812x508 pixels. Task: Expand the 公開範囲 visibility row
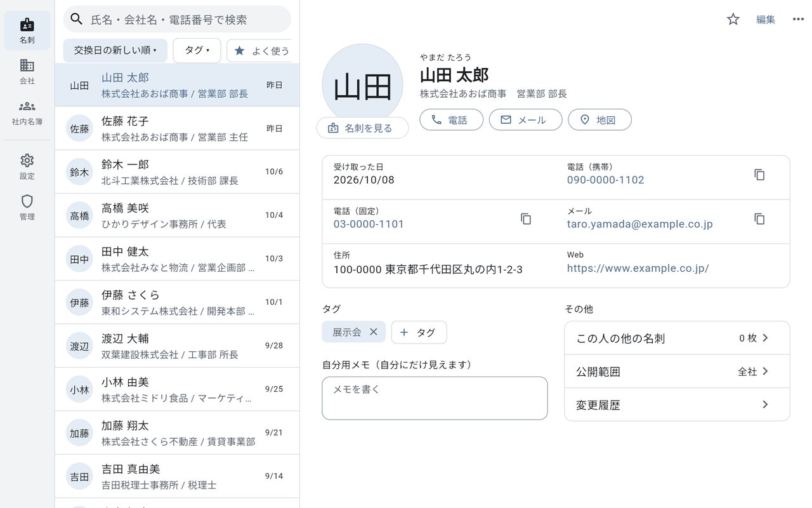coord(677,371)
